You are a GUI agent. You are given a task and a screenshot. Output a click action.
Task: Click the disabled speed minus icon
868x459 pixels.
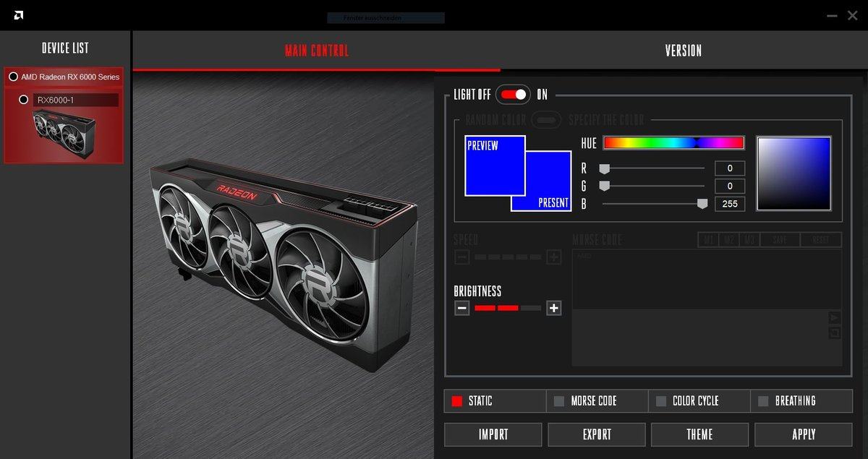coord(462,257)
